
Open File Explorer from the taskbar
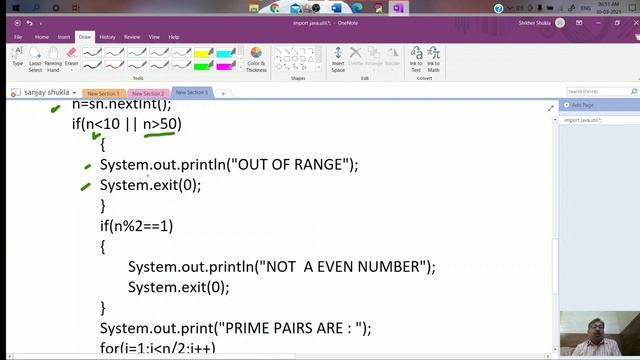pyautogui.click(x=253, y=8)
